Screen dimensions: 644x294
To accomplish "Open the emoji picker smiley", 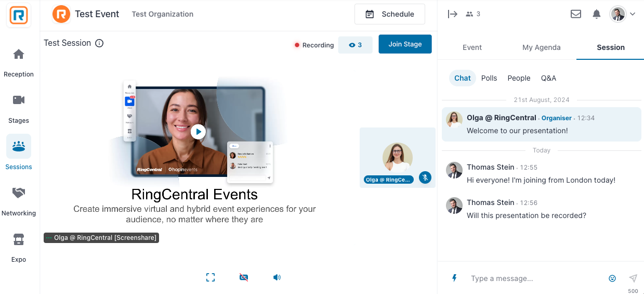I will coord(612,278).
